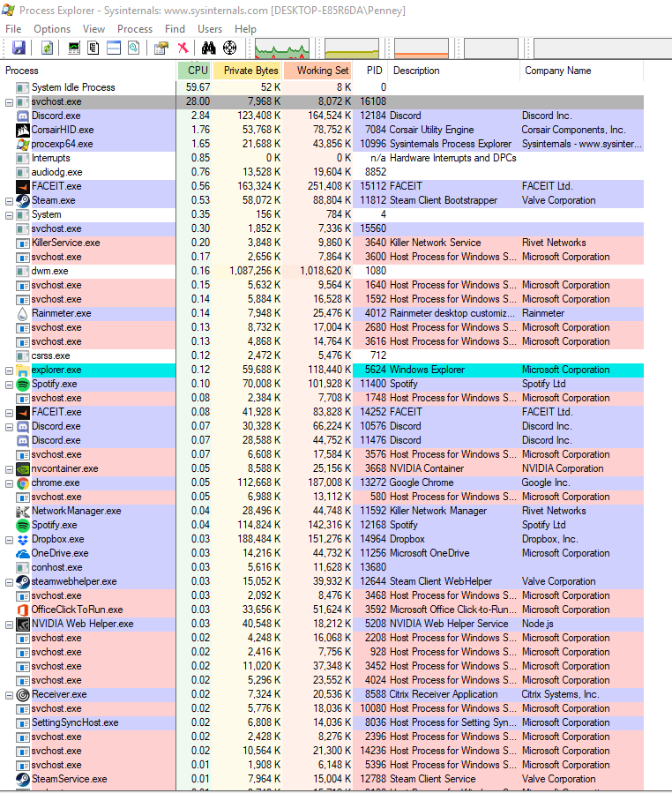Collapse the FACEIT.exe PID 14252 tree node
The image size is (672, 793).
click(9, 413)
